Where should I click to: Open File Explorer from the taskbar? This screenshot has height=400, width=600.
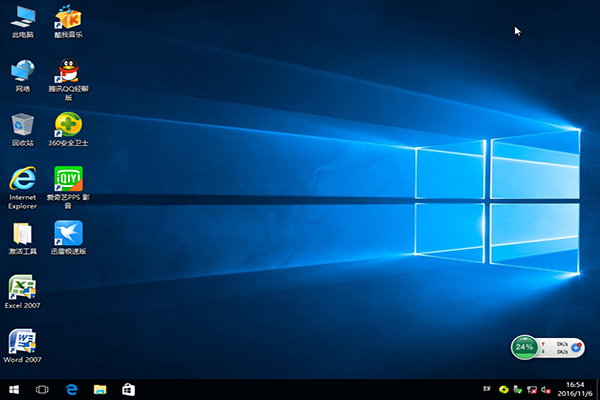[x=100, y=390]
